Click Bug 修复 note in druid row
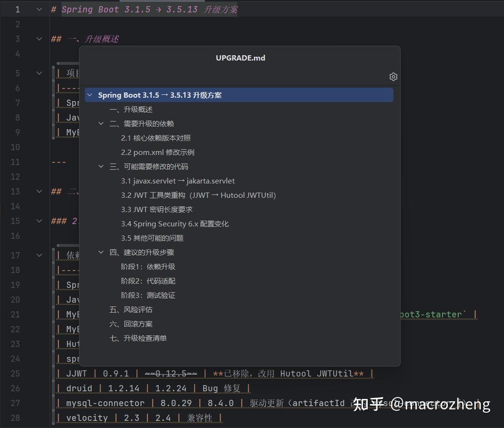 coord(222,388)
